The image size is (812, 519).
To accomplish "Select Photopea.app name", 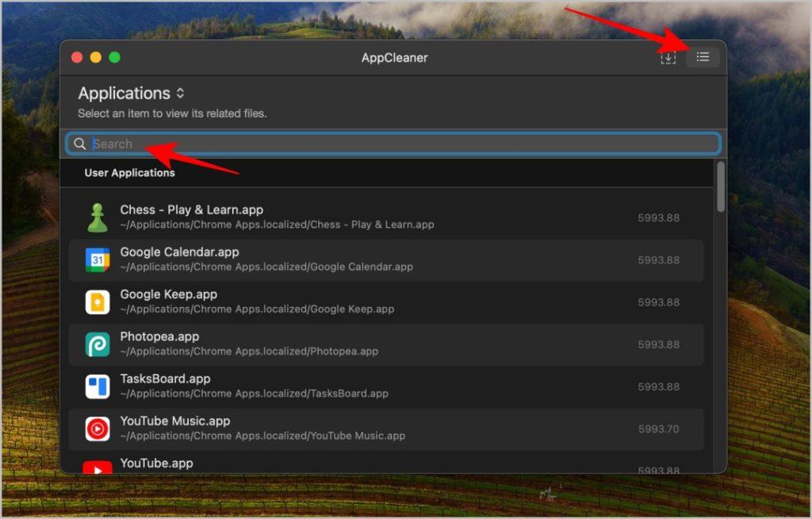I will (x=159, y=336).
